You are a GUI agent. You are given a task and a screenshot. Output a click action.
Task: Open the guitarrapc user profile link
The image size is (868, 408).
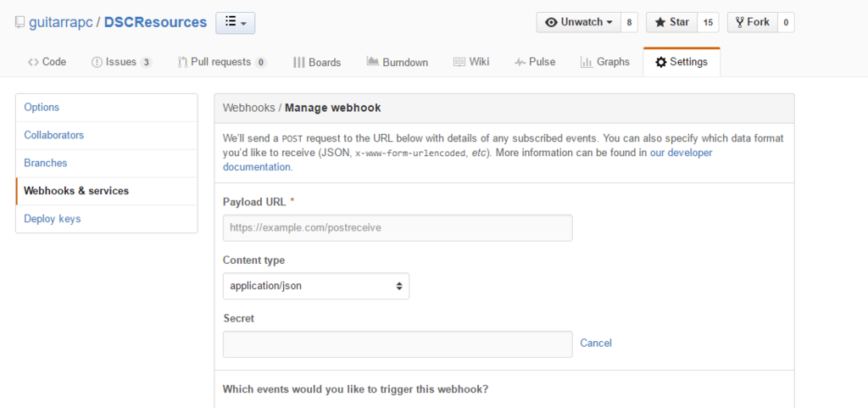[60, 22]
